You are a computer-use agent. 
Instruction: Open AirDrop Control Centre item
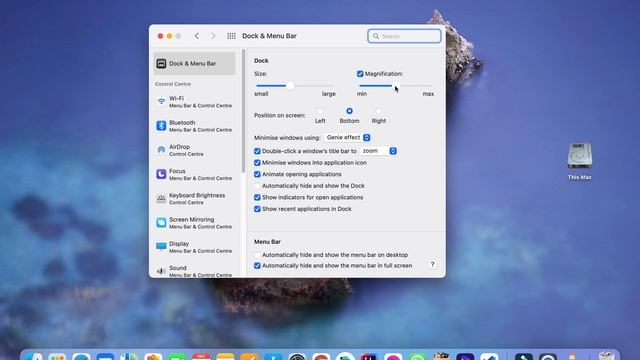point(194,150)
